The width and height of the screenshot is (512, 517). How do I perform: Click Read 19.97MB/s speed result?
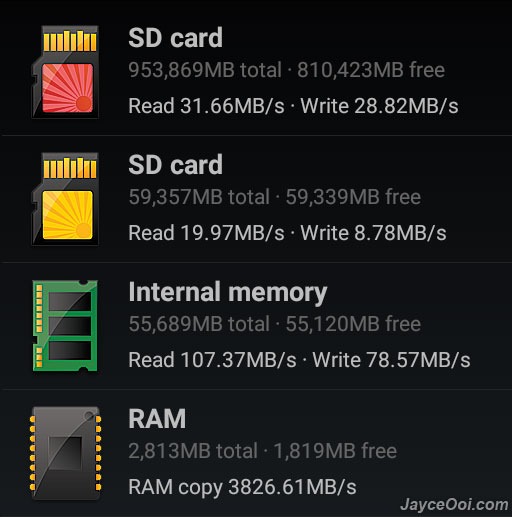click(206, 233)
